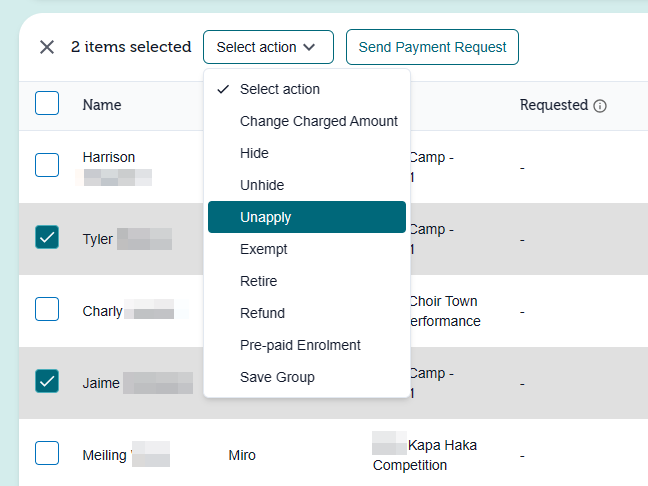Click the Send Payment Request button
Image resolution: width=648 pixels, height=486 pixels.
coord(432,47)
